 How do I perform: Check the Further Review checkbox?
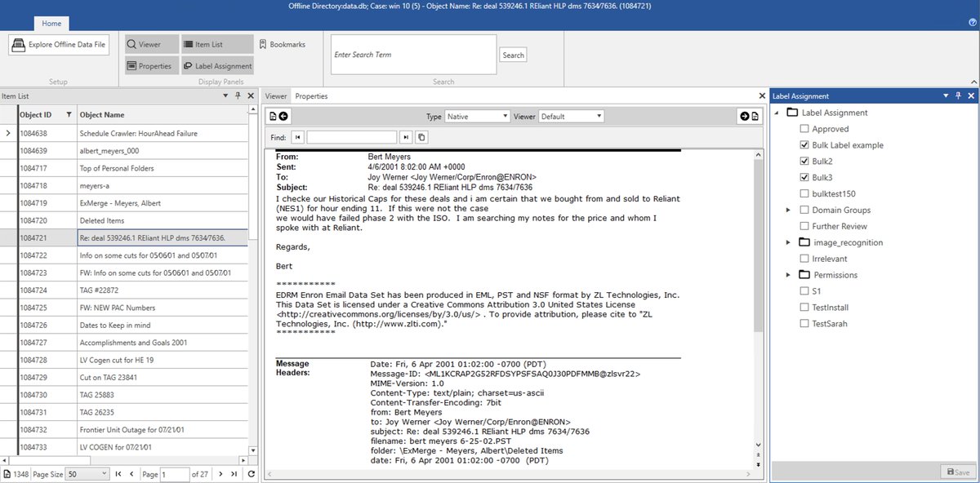click(804, 226)
